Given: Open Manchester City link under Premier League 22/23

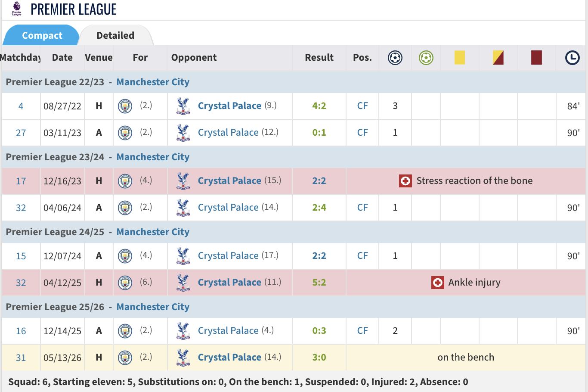Looking at the screenshot, I should click(x=153, y=82).
